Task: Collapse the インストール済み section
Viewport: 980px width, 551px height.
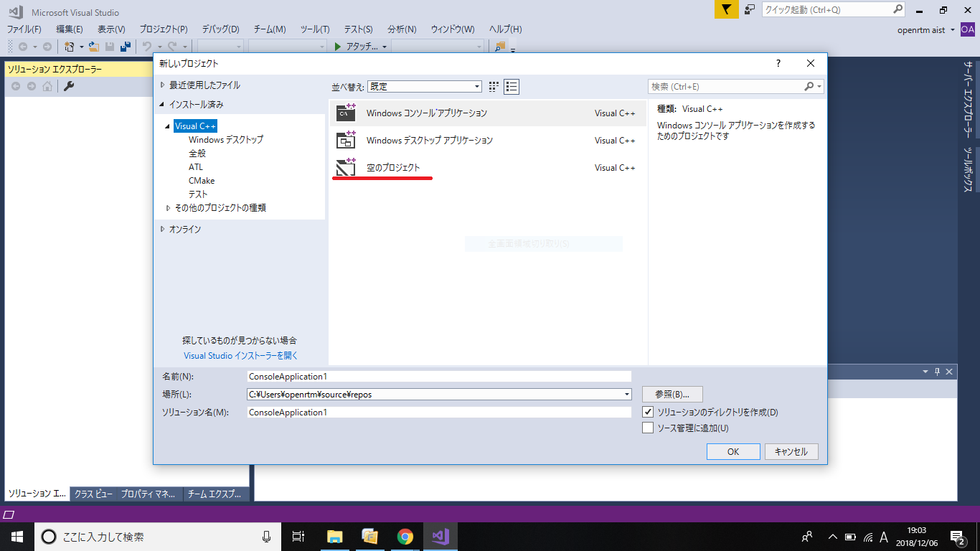Action: (x=163, y=105)
